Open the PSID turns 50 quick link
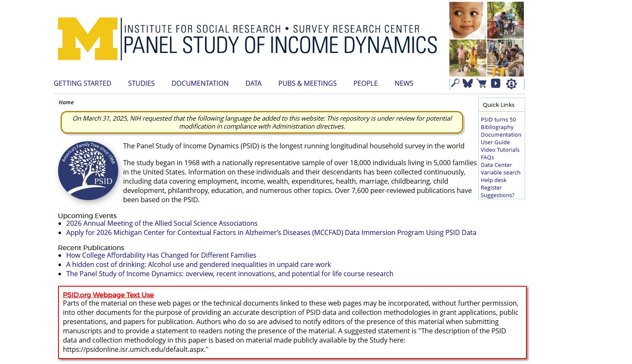This screenshot has width=632, height=364. 499,119
